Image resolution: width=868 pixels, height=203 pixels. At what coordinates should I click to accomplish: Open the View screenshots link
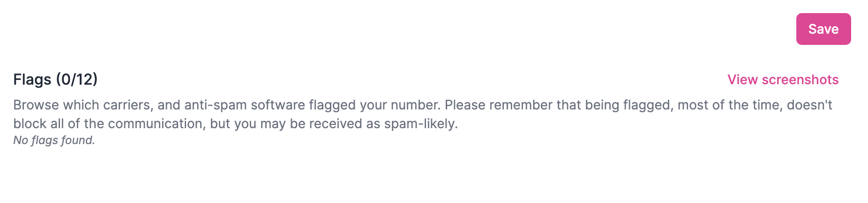tap(783, 80)
